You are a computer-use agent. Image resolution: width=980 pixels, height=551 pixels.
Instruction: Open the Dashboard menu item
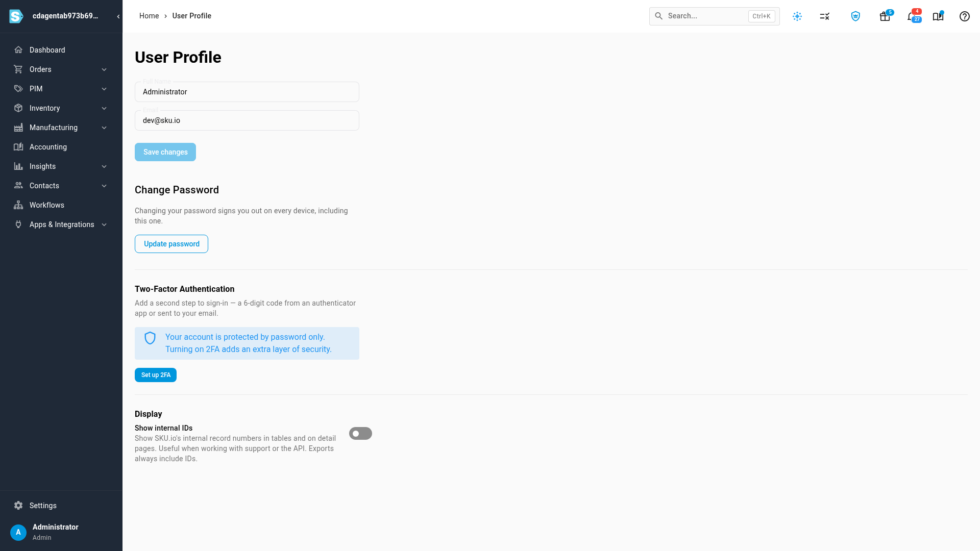tap(61, 50)
